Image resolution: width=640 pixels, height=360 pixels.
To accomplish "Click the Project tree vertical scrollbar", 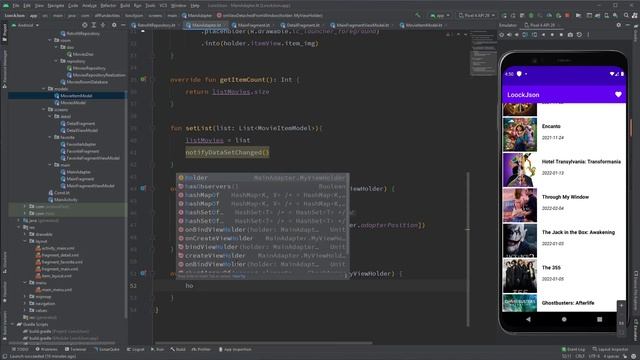I will 126,204.
